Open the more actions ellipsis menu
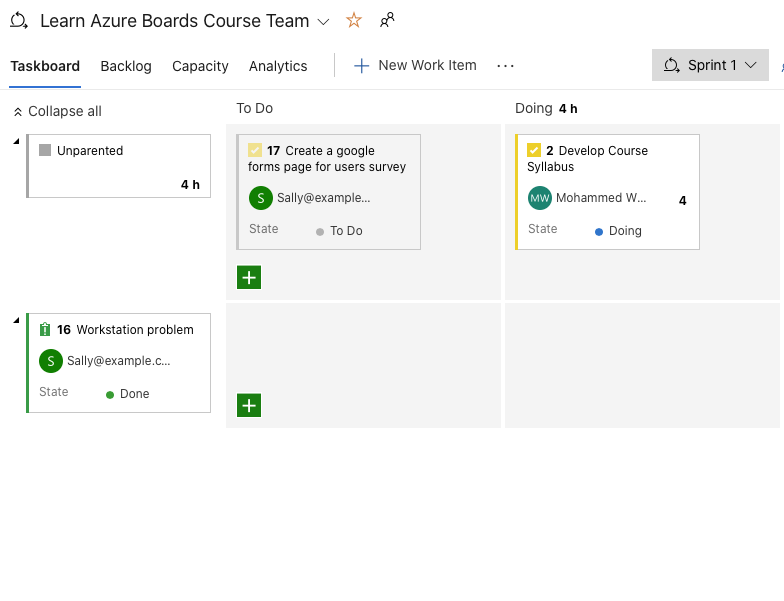The width and height of the screenshot is (784, 601). pos(505,66)
